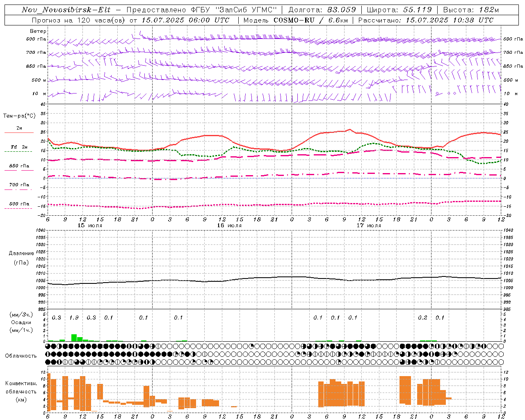Click the tallest green precipitation bar
The width and height of the screenshot is (525, 420).
(74, 338)
